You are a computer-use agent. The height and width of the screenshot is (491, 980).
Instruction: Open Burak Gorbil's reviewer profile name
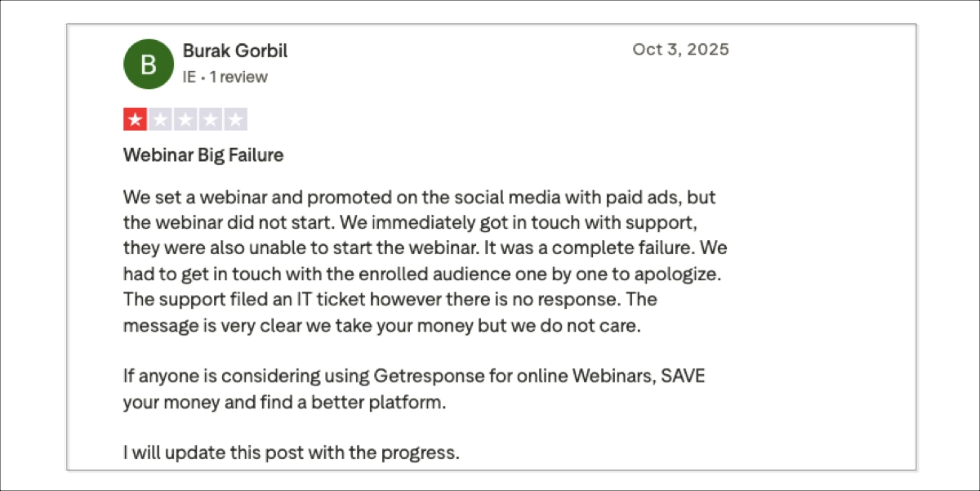point(235,51)
